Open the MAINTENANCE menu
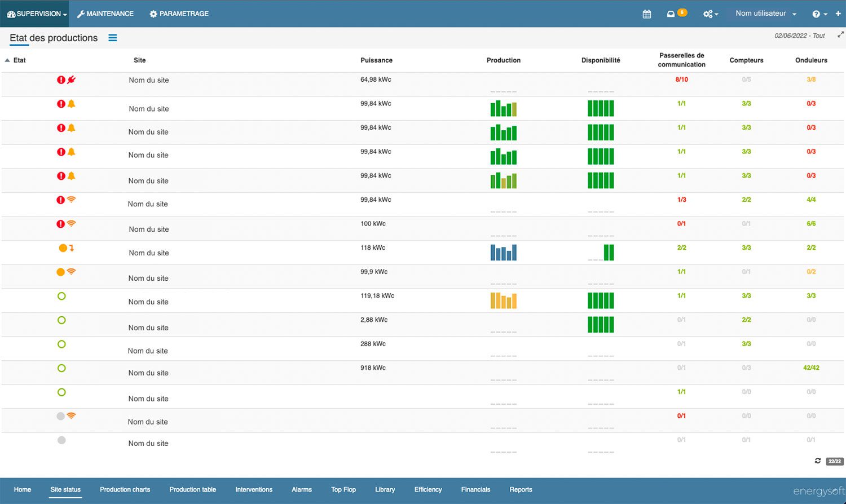 pyautogui.click(x=105, y=14)
